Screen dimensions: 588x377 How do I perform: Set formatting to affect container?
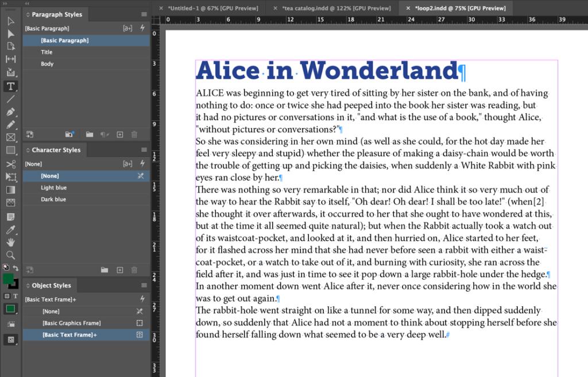tap(7, 297)
